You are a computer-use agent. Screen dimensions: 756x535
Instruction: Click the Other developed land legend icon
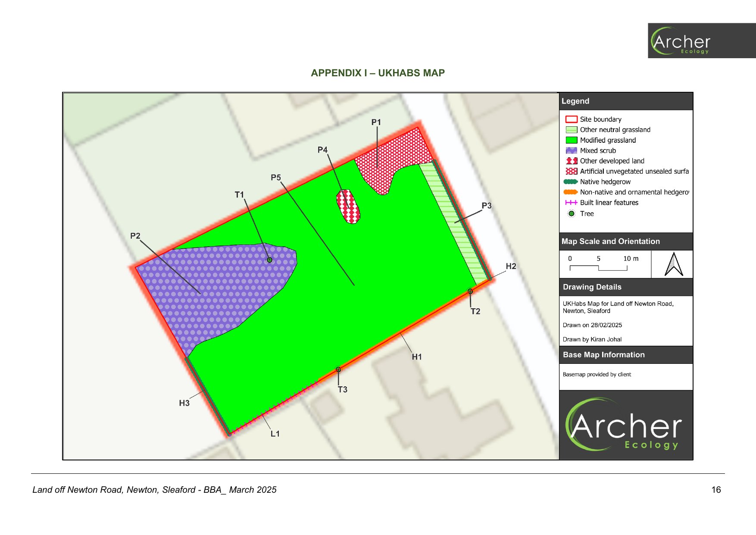pyautogui.click(x=571, y=161)
